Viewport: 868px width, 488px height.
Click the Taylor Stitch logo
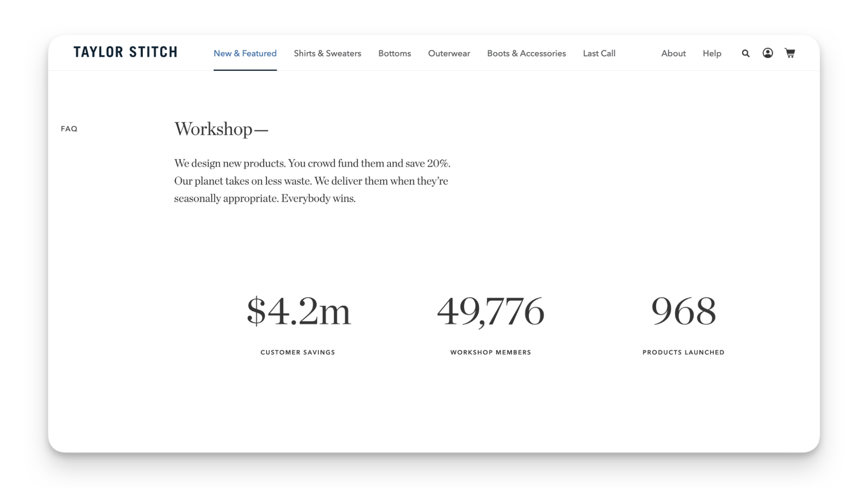(125, 52)
